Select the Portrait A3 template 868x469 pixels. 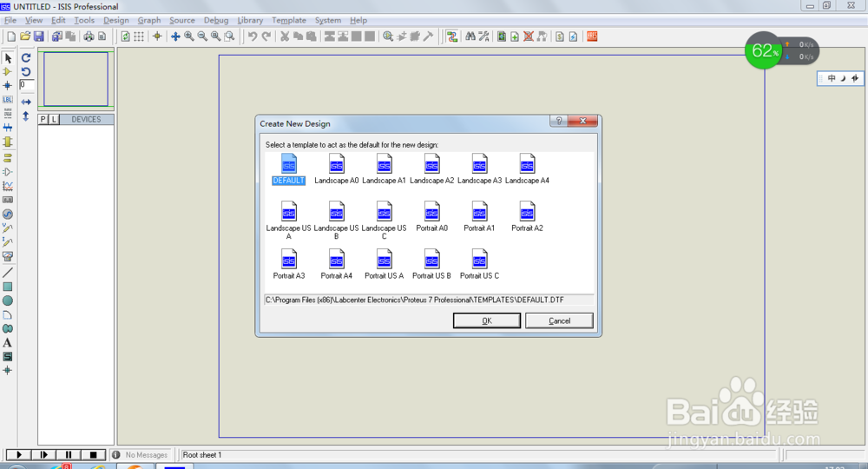point(289,265)
